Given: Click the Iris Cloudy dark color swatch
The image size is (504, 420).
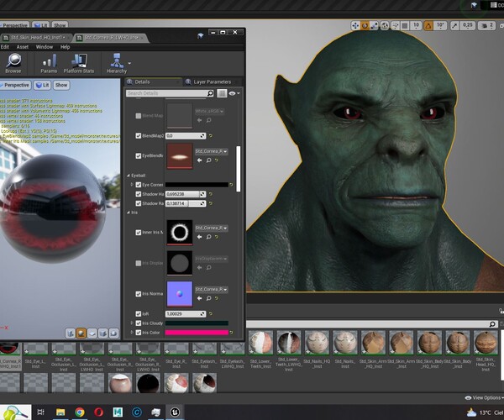Looking at the screenshot, I should pyautogui.click(x=197, y=323).
